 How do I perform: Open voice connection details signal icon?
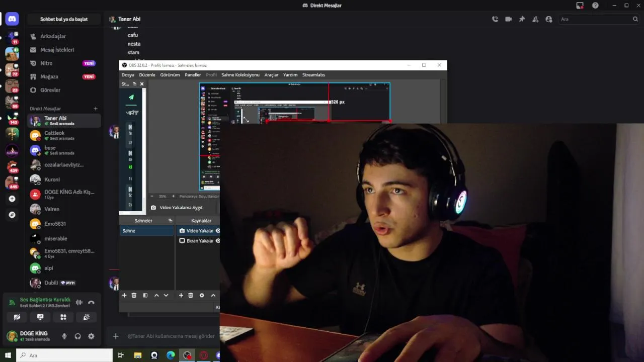[12, 302]
